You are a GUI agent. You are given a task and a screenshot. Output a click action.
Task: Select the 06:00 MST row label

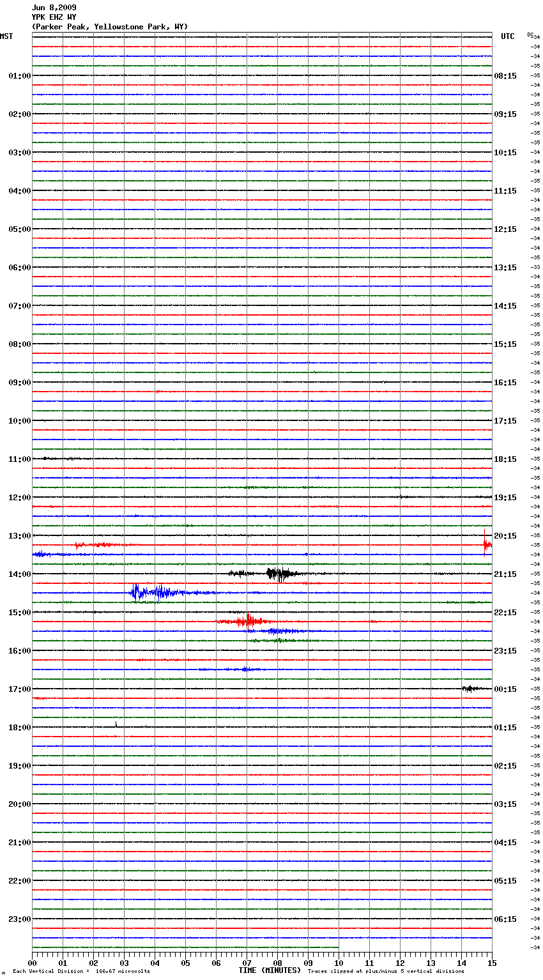coord(20,268)
